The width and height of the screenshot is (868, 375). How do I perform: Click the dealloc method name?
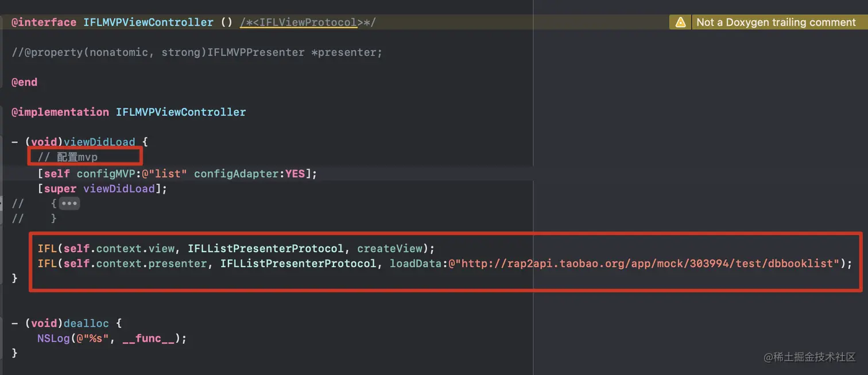click(x=86, y=323)
